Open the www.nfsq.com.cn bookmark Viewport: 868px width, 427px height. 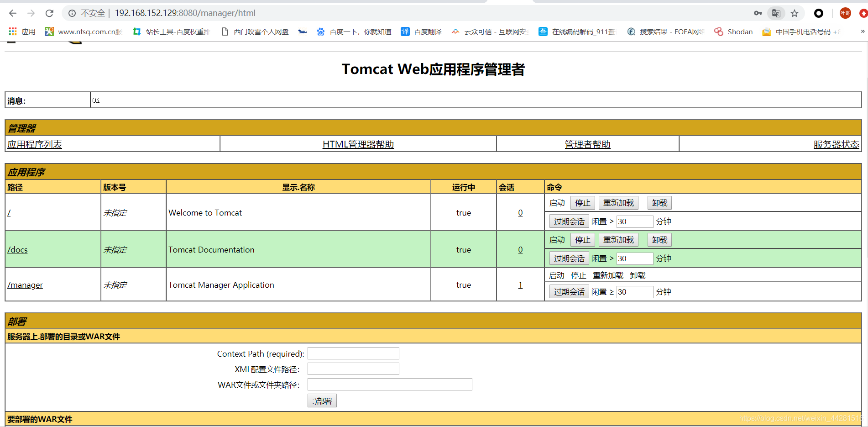[x=84, y=32]
